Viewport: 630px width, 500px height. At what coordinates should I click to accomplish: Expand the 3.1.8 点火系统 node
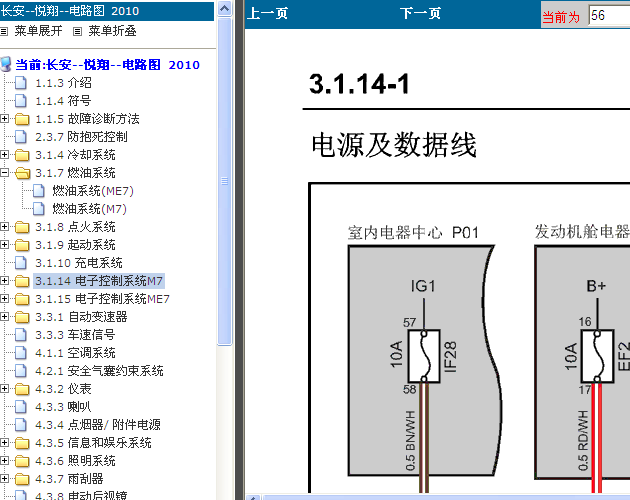tap(4, 227)
